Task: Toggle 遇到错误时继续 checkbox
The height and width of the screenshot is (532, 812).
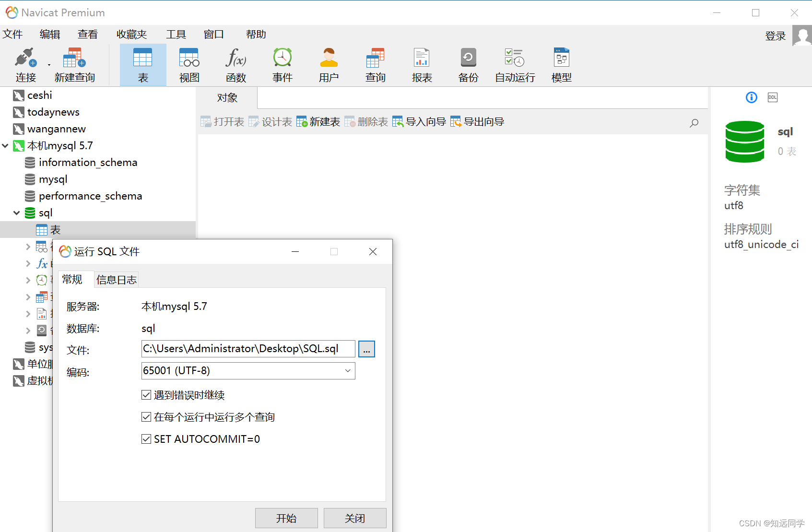Action: 146,395
